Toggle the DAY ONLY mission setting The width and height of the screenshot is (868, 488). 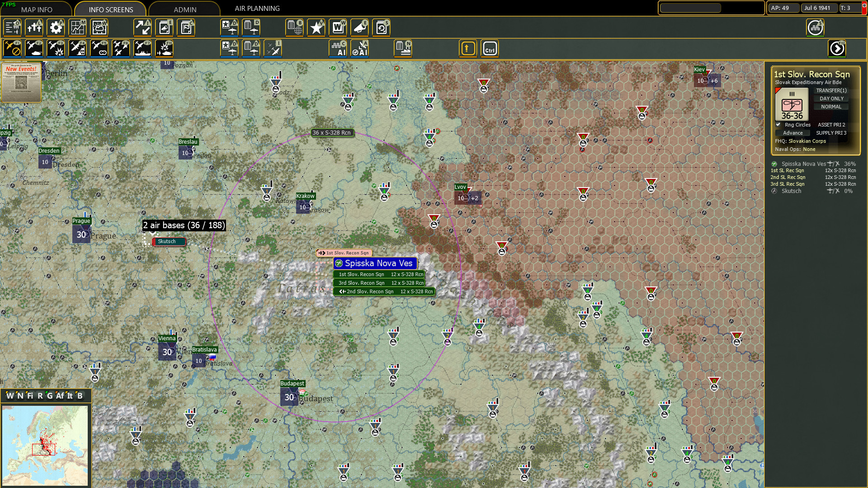pos(831,99)
